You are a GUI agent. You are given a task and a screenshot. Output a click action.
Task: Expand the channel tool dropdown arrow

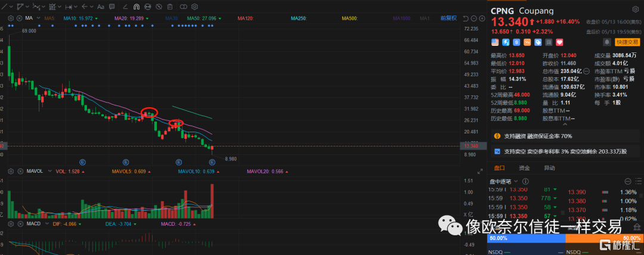point(27,7)
